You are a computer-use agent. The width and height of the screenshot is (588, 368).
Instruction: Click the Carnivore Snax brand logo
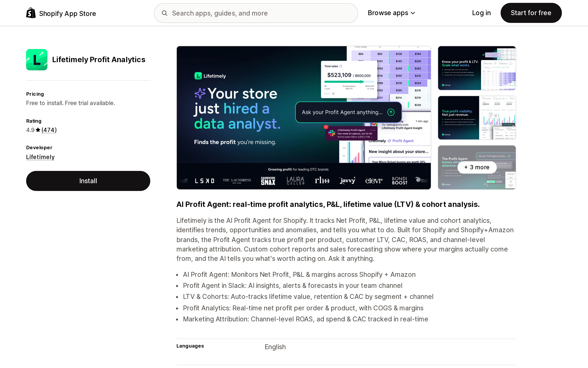(x=268, y=181)
